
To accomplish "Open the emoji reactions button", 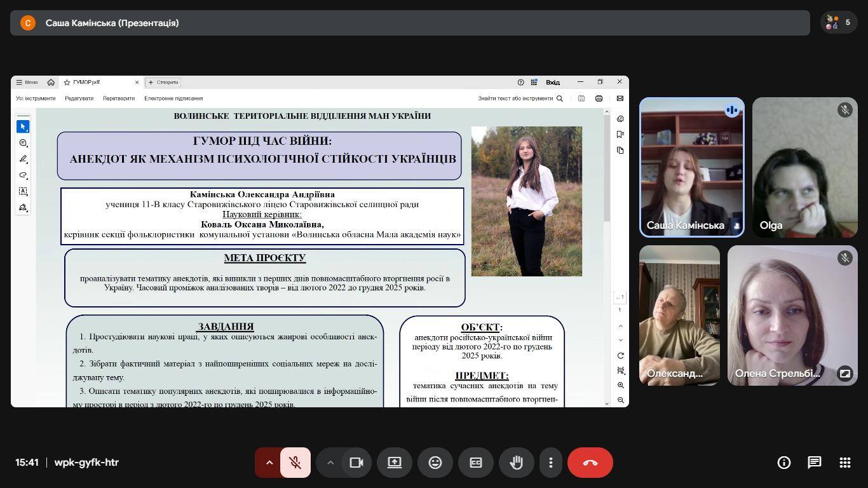I will (x=435, y=463).
